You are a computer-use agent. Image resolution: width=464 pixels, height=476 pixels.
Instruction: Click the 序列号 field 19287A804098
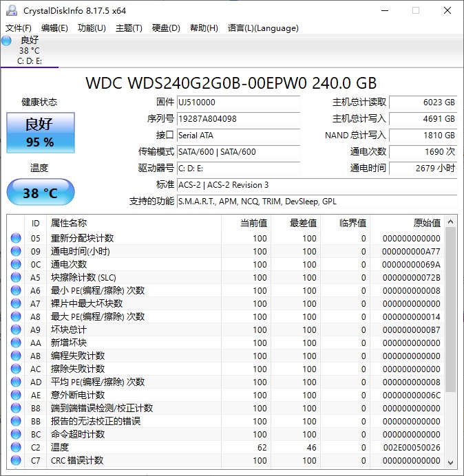pyautogui.click(x=238, y=119)
